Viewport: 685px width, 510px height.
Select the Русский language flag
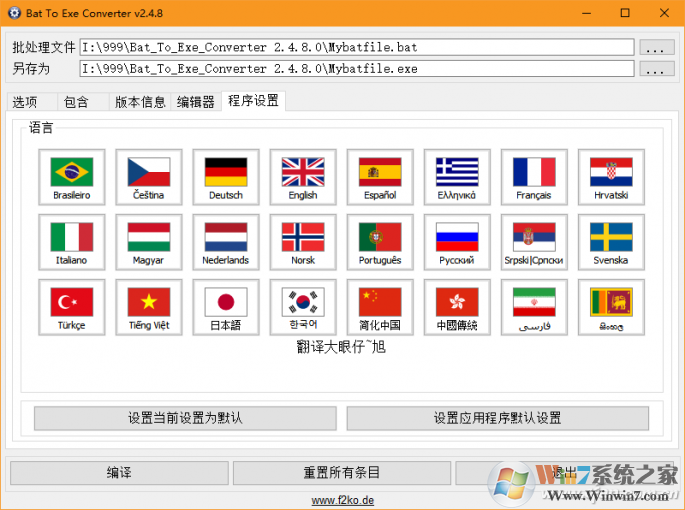[x=457, y=242]
